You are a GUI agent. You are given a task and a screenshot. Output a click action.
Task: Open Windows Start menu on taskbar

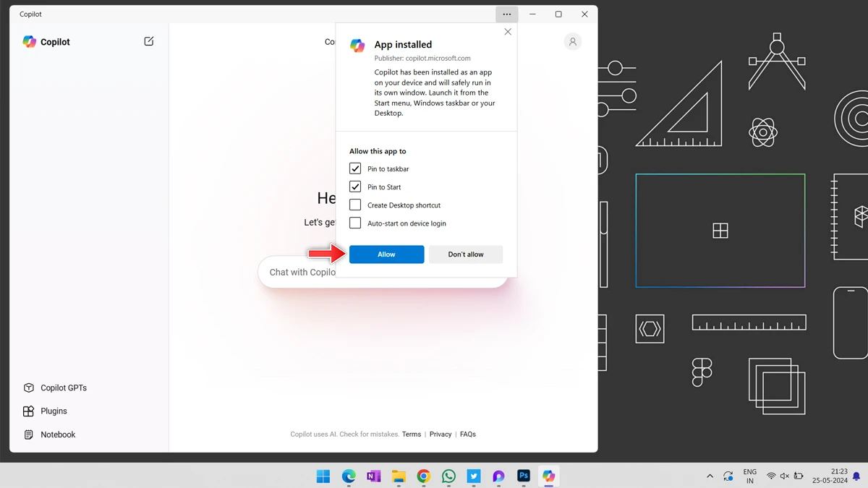click(323, 476)
